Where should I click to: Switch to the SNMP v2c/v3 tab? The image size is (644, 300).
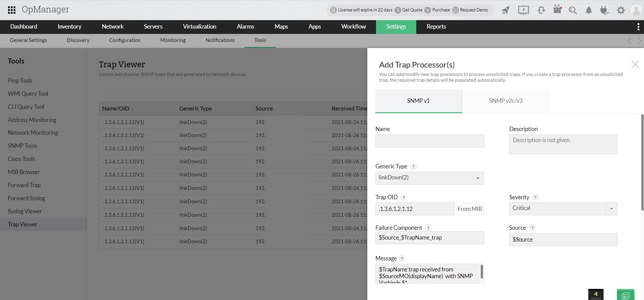point(506,101)
